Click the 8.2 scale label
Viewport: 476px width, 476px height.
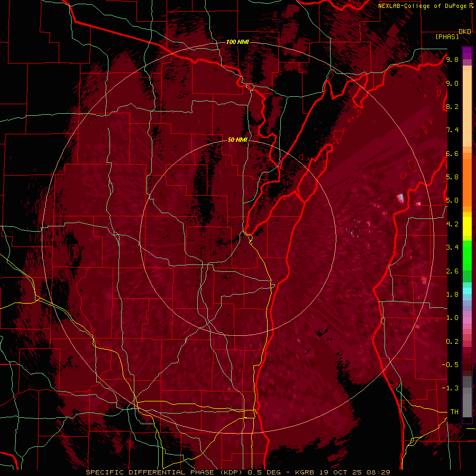[452, 106]
